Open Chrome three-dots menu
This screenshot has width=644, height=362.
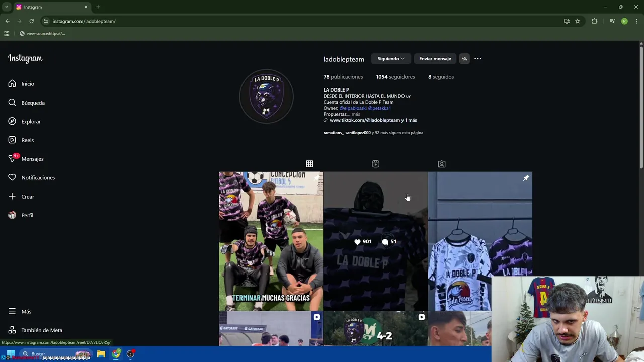coord(636,21)
